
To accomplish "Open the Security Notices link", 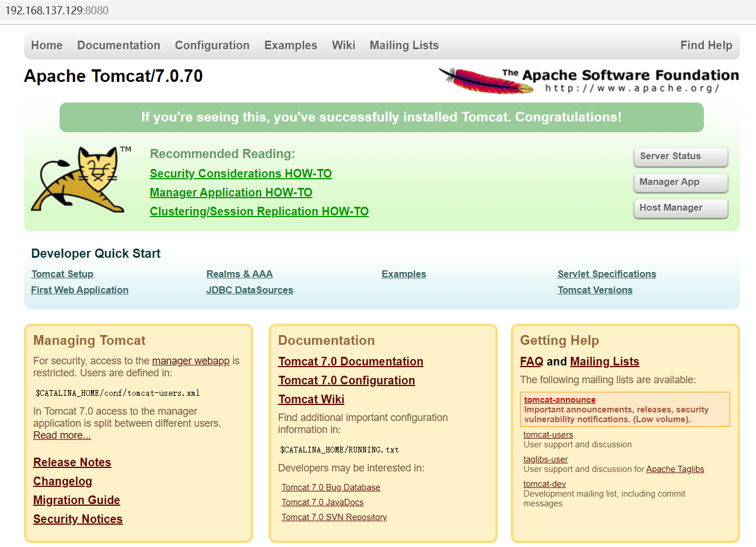I will click(x=78, y=519).
